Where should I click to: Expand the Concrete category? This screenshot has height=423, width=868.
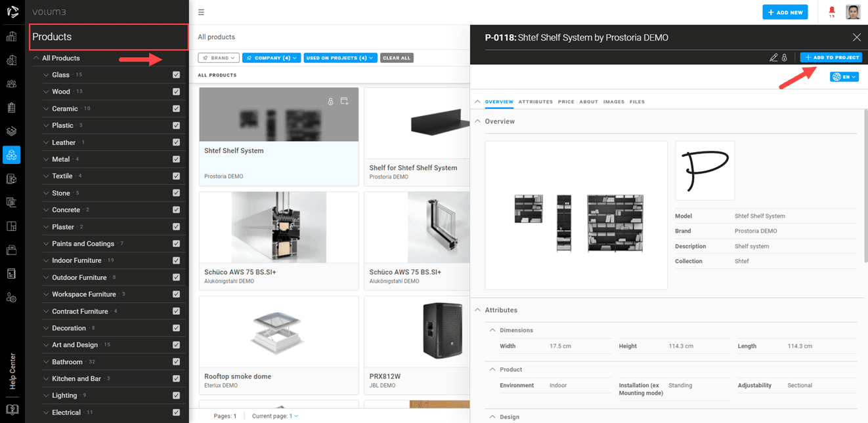click(x=46, y=210)
